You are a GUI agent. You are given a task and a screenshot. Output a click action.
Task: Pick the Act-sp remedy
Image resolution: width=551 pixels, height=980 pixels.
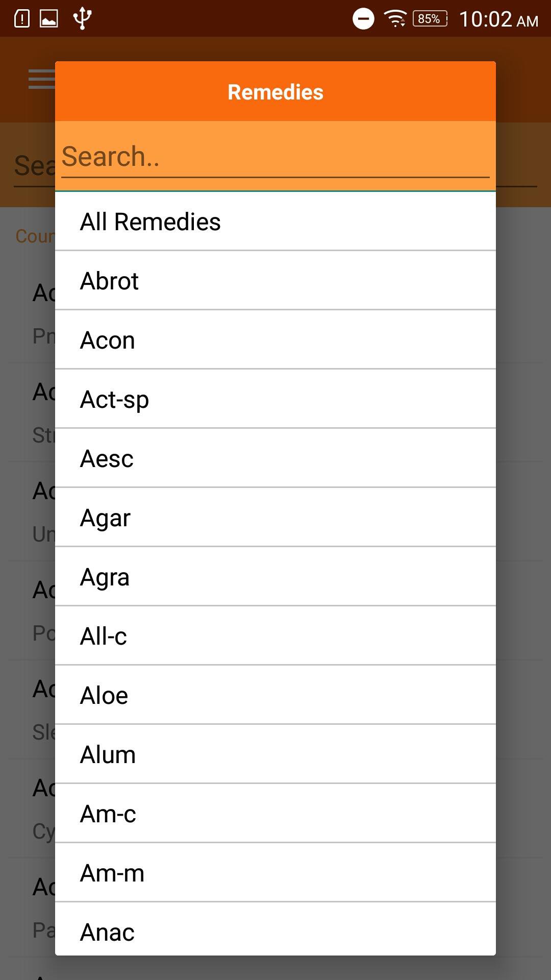coord(274,400)
